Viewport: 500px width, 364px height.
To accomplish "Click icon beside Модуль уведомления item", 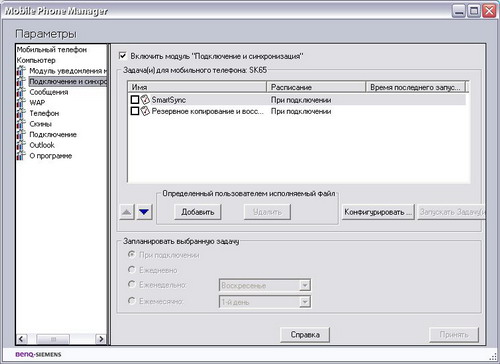I will point(21,71).
